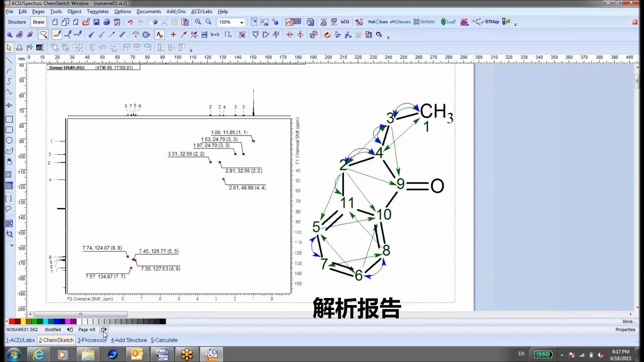Export to PDF using the PDF icon

pyautogui.click(x=117, y=22)
